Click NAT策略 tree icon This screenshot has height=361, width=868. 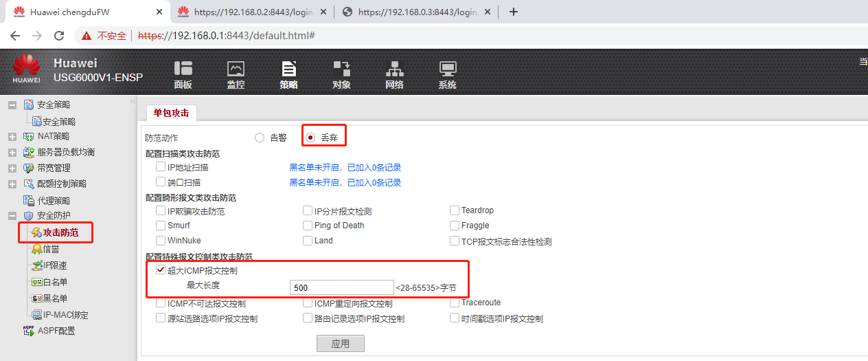click(x=29, y=137)
